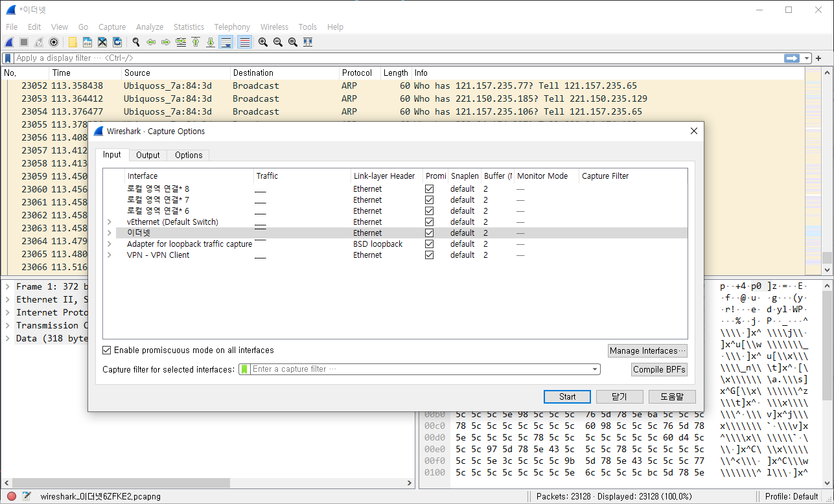Add a display filter button with plus icon
834x504 pixels.
(x=818, y=58)
